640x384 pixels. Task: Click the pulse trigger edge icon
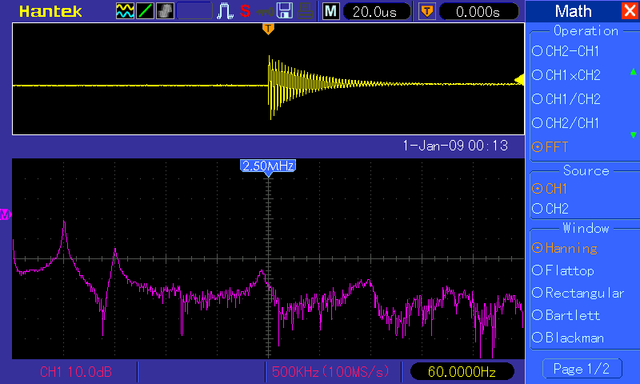225,11
